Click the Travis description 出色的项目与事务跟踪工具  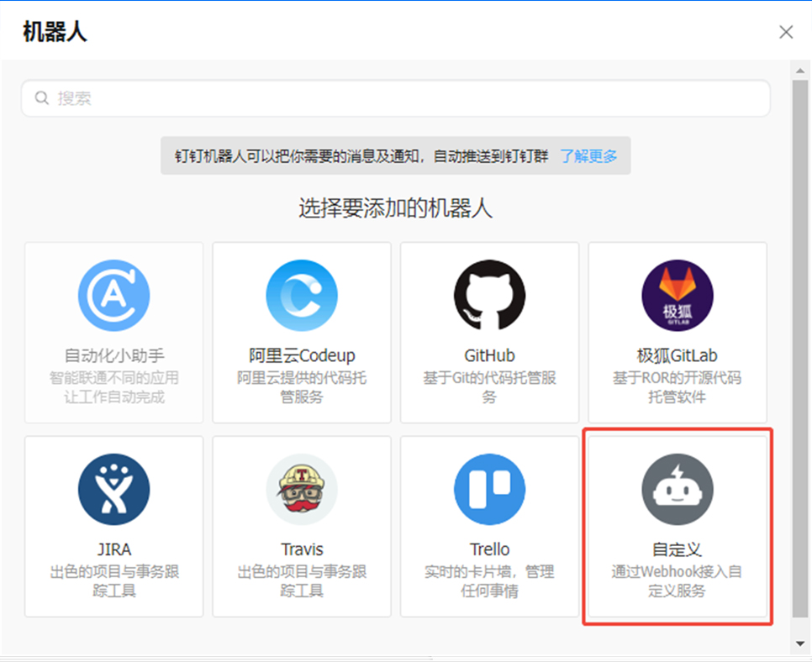point(302,581)
